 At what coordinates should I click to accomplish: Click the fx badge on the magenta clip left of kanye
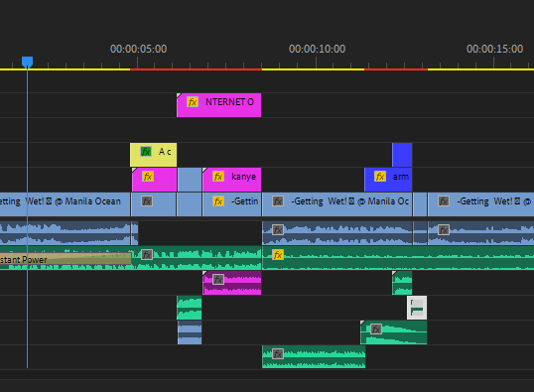coord(148,177)
